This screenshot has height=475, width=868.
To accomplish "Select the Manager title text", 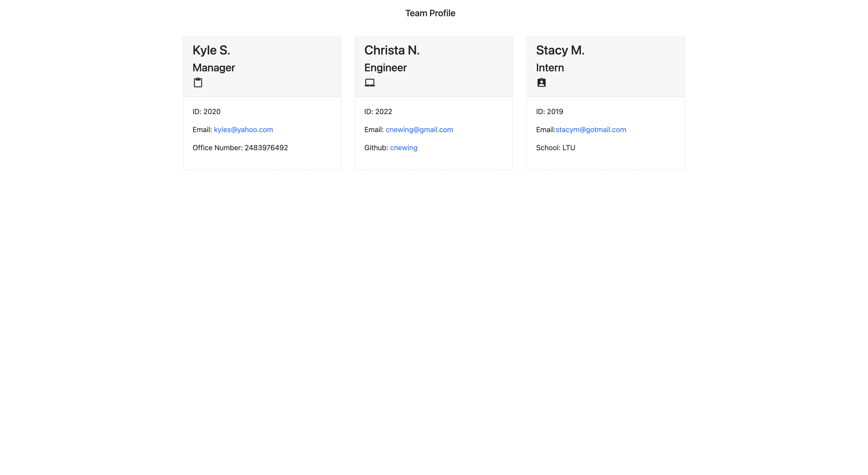I will click(x=214, y=67).
